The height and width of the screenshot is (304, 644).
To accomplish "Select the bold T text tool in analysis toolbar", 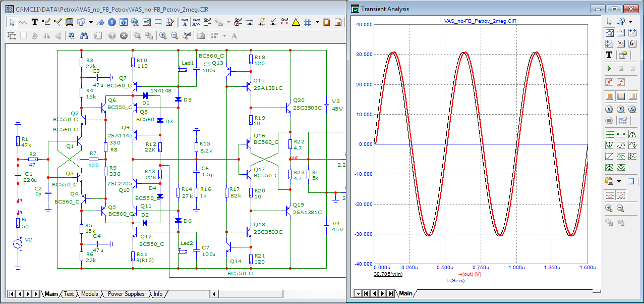I will [x=609, y=55].
